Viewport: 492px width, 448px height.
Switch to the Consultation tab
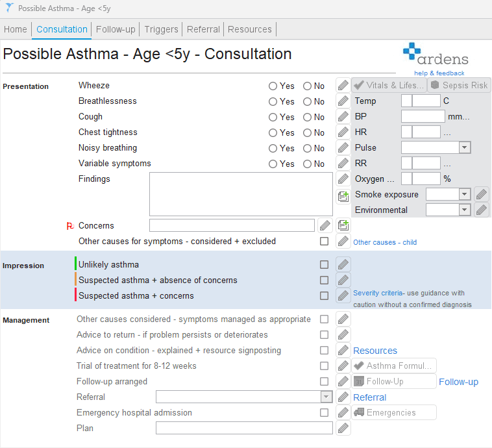[62, 29]
